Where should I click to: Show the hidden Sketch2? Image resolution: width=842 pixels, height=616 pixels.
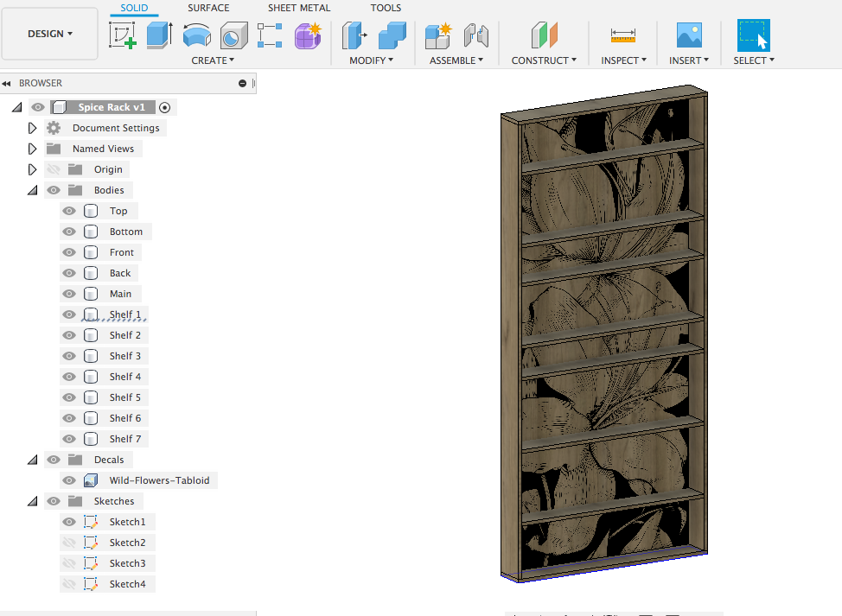pos(69,543)
